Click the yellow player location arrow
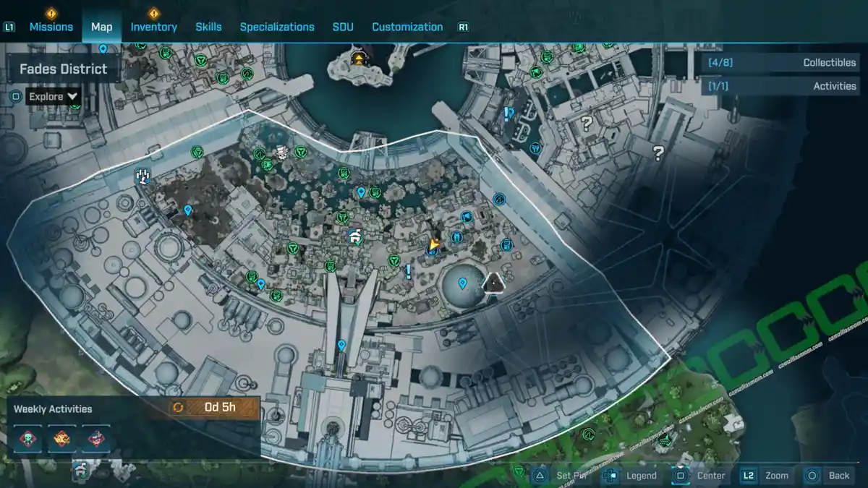The image size is (868, 488). (x=434, y=244)
